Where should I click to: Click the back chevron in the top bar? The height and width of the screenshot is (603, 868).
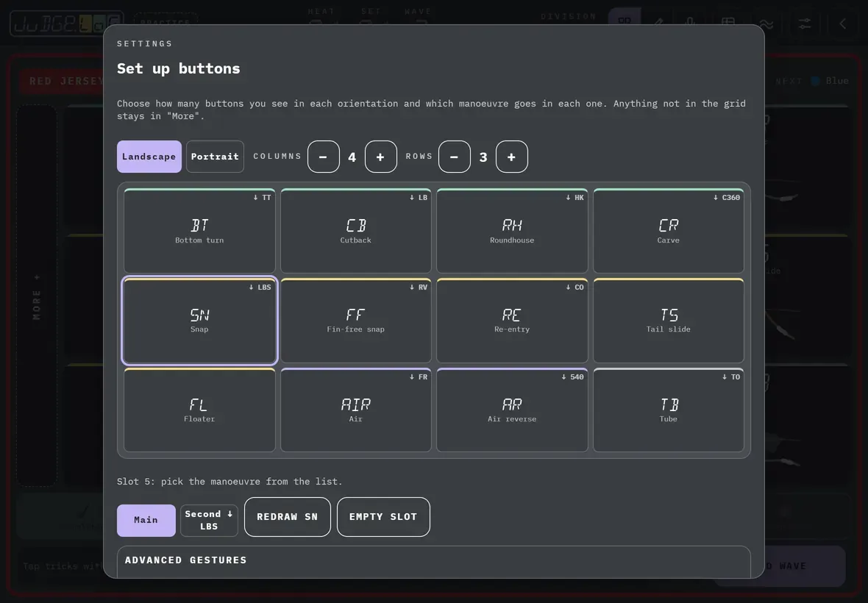click(842, 24)
